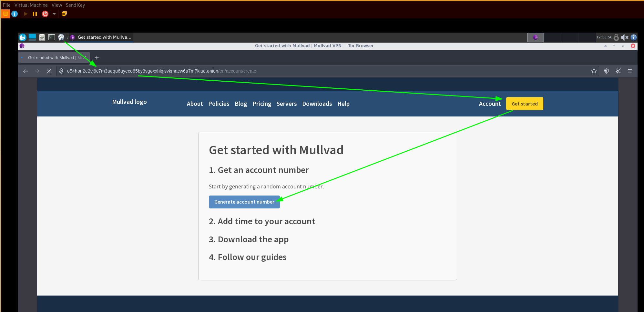The image size is (644, 312).
Task: Pause the virtual machine
Action: (x=35, y=14)
